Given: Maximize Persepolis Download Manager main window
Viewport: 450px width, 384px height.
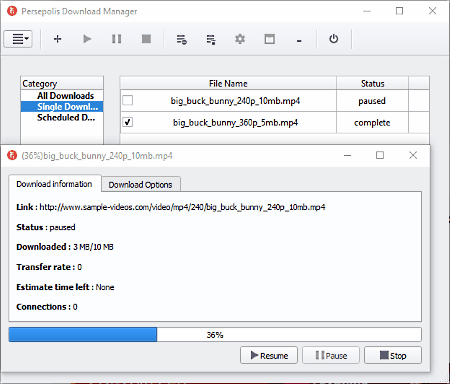Looking at the screenshot, I should click(x=399, y=11).
